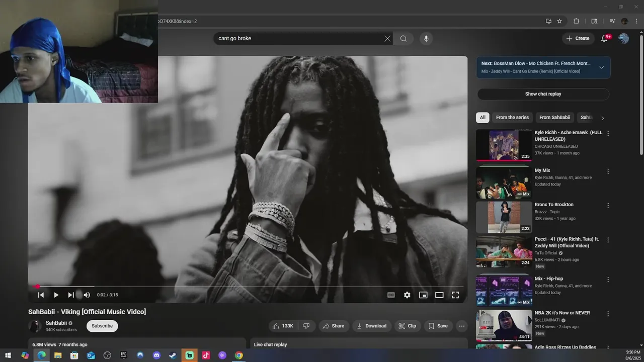Open browser profile avatar
Screen dimensions: 644x362
(x=624, y=21)
